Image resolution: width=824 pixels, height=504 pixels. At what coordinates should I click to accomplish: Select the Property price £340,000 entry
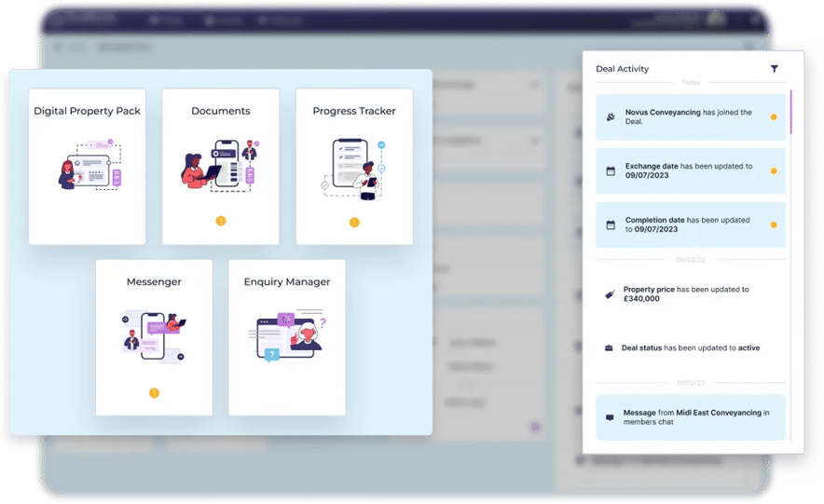tap(691, 294)
